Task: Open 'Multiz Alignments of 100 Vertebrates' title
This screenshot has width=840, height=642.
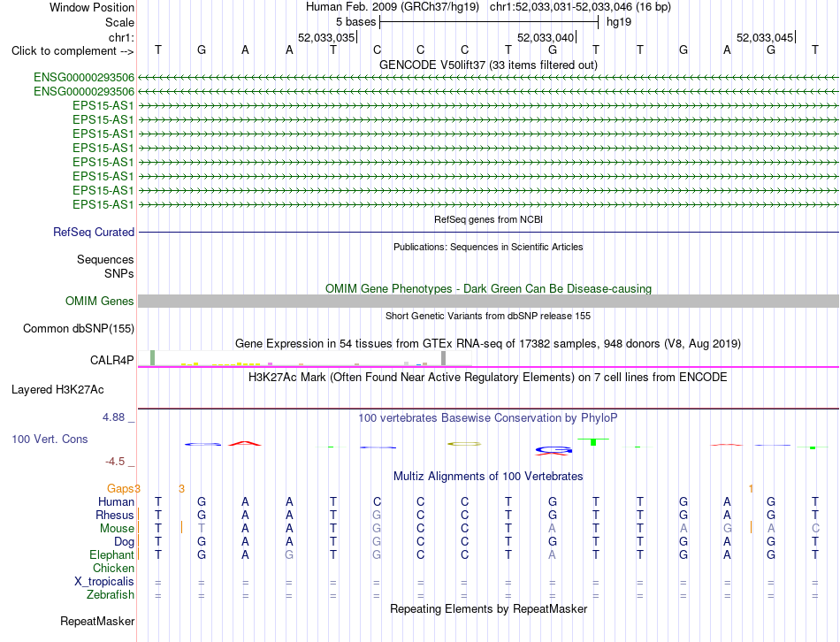Action: tap(488, 477)
